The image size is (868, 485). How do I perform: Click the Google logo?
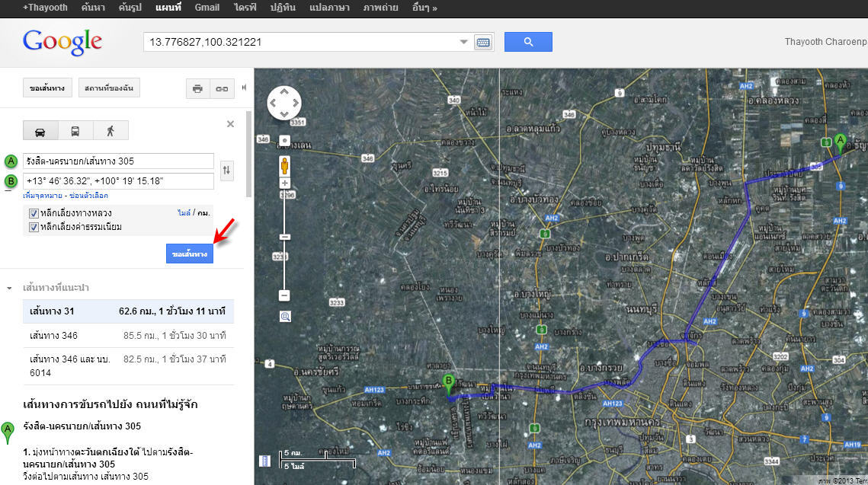(62, 41)
